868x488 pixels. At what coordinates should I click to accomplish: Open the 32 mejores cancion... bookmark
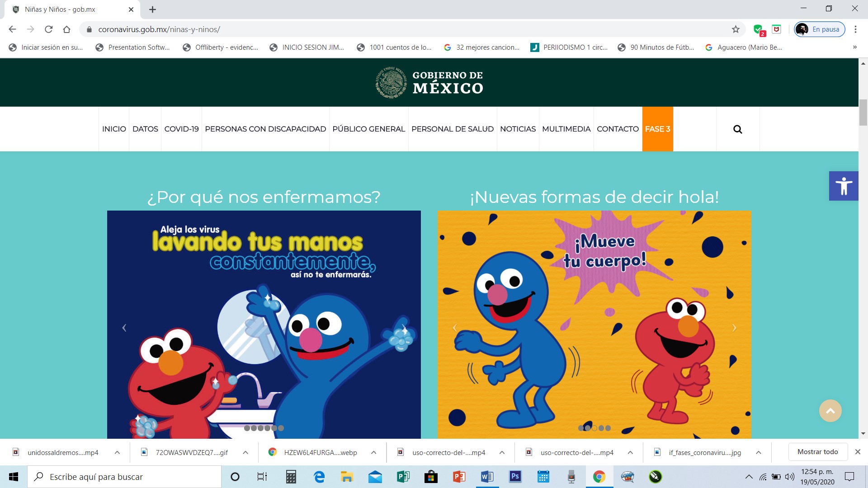tap(482, 47)
